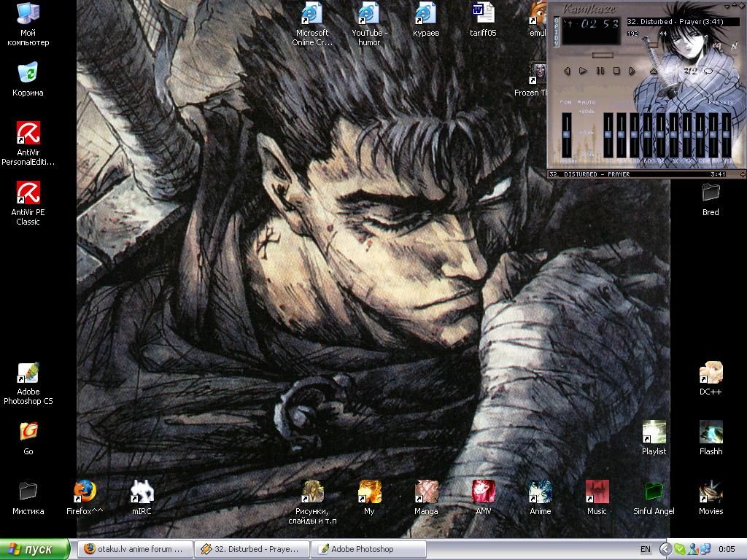Viewport: 747px width, 560px height.
Task: Select the Movies desktop icon
Action: pos(711,498)
